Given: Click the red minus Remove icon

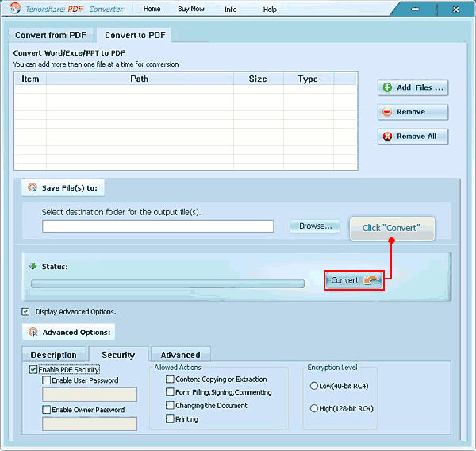Looking at the screenshot, I should pyautogui.click(x=387, y=112).
